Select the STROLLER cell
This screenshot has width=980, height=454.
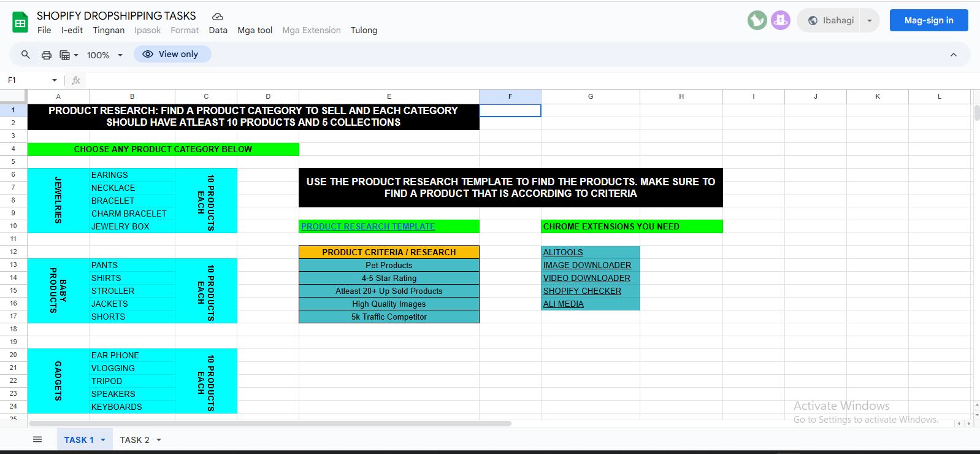[x=132, y=291]
